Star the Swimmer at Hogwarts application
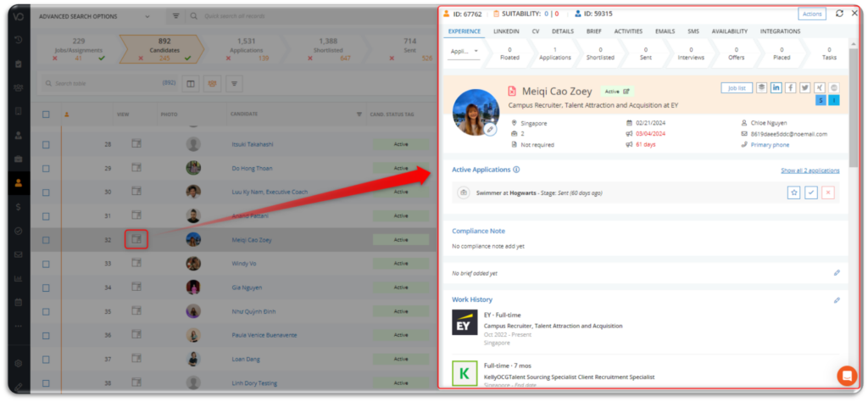The image size is (868, 402). click(x=794, y=193)
